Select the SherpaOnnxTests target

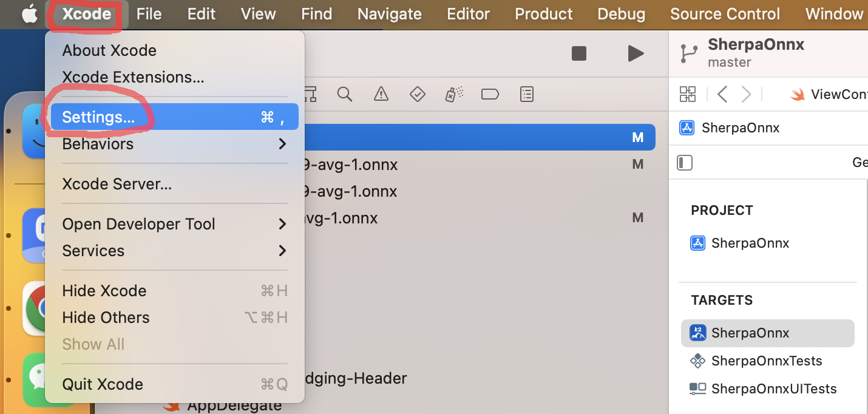[x=767, y=361]
